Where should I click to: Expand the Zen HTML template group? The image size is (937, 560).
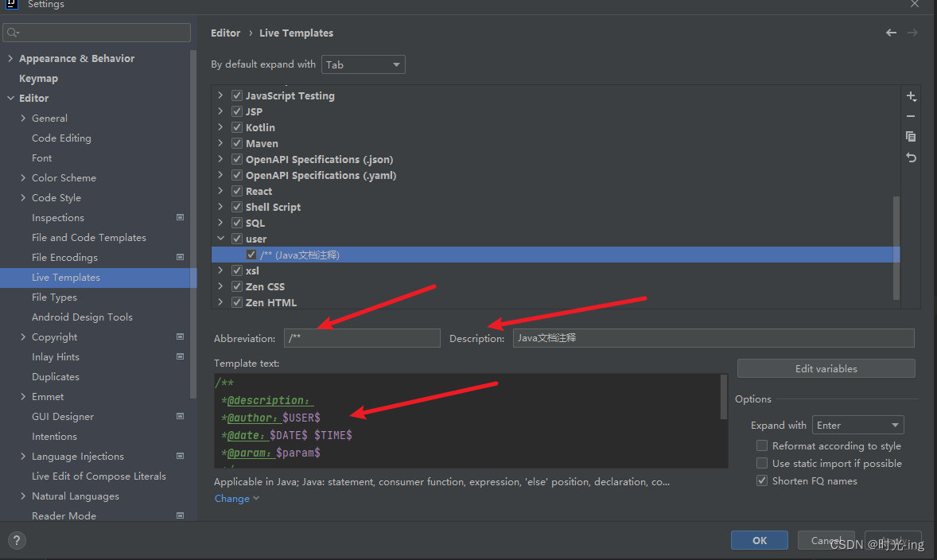220,302
